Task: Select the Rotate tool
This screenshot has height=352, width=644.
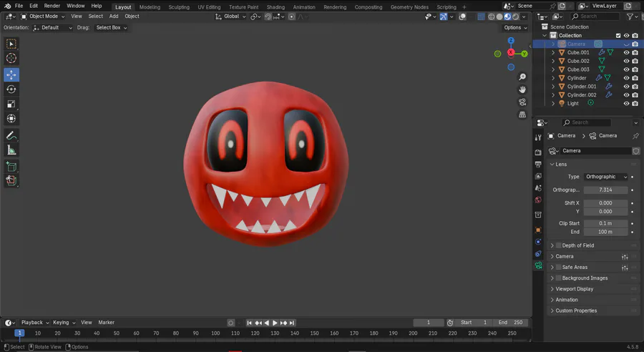Action: pyautogui.click(x=11, y=89)
